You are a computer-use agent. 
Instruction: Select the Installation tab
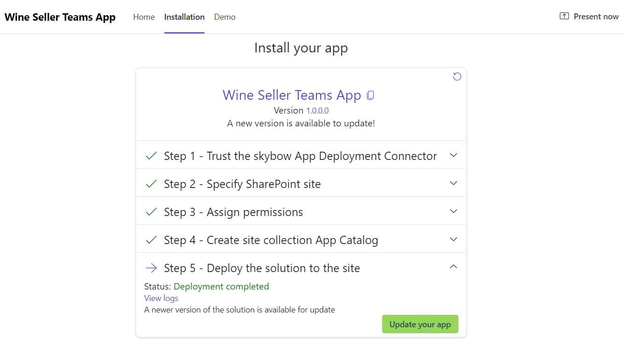pyautogui.click(x=184, y=17)
